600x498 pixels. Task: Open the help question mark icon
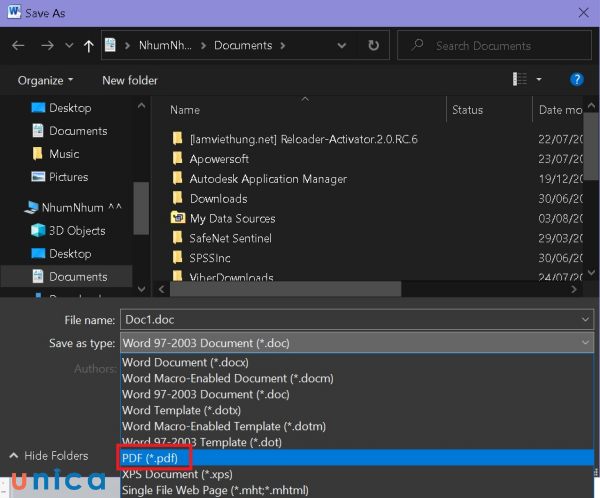click(576, 80)
